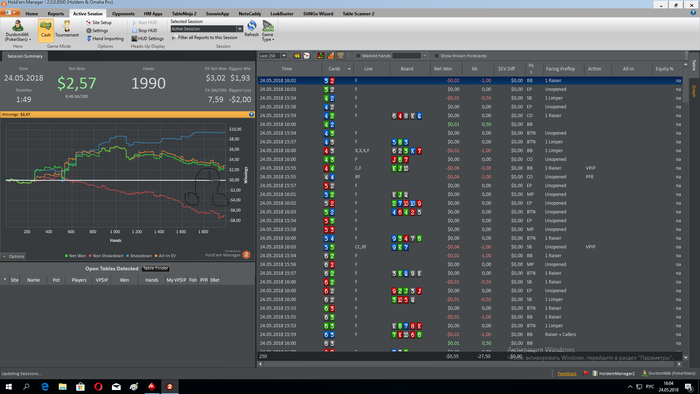Tick the Show Known Holecards checkbox

(437, 56)
